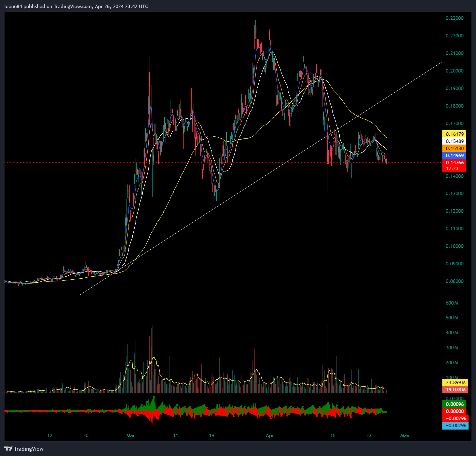Click the 300 M volume axis label

(x=452, y=348)
